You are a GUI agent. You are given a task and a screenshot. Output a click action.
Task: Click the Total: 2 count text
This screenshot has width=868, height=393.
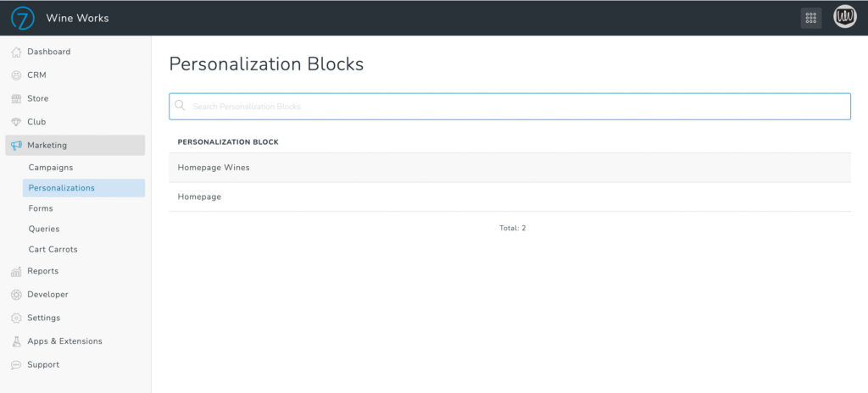pos(513,228)
